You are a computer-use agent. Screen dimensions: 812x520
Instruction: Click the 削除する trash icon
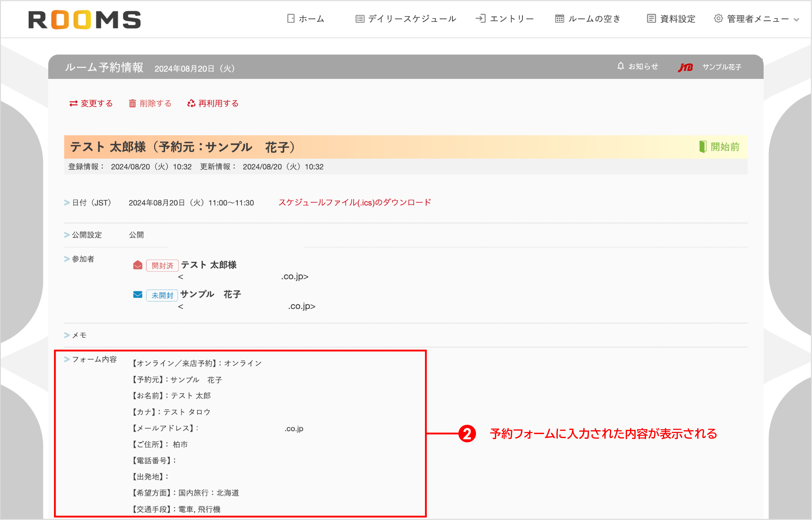[132, 103]
